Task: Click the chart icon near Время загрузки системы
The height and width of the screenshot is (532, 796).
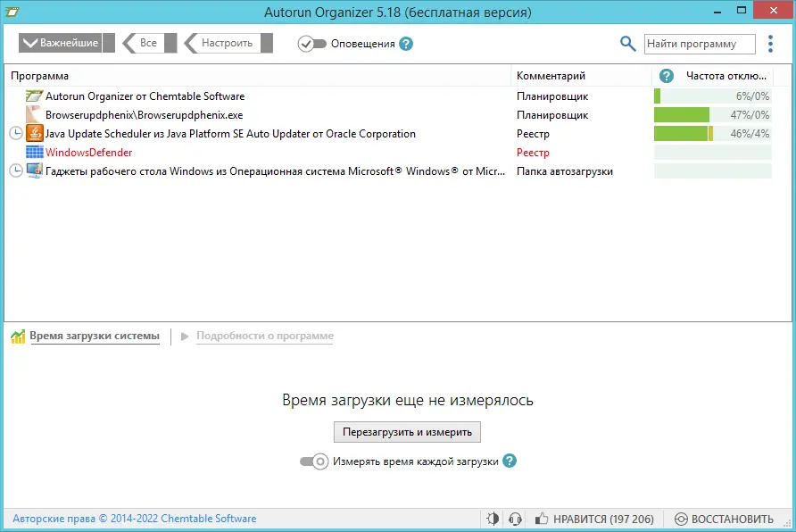Action: click(18, 336)
